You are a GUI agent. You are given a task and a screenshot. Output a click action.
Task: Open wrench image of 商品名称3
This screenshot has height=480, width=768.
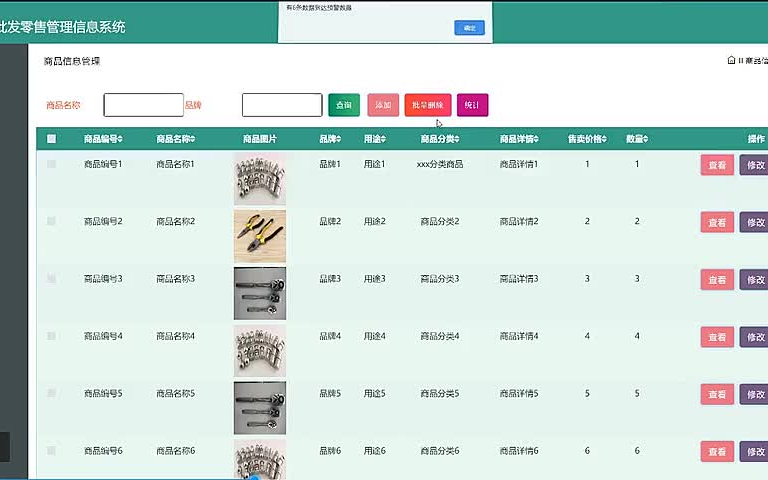(260, 293)
